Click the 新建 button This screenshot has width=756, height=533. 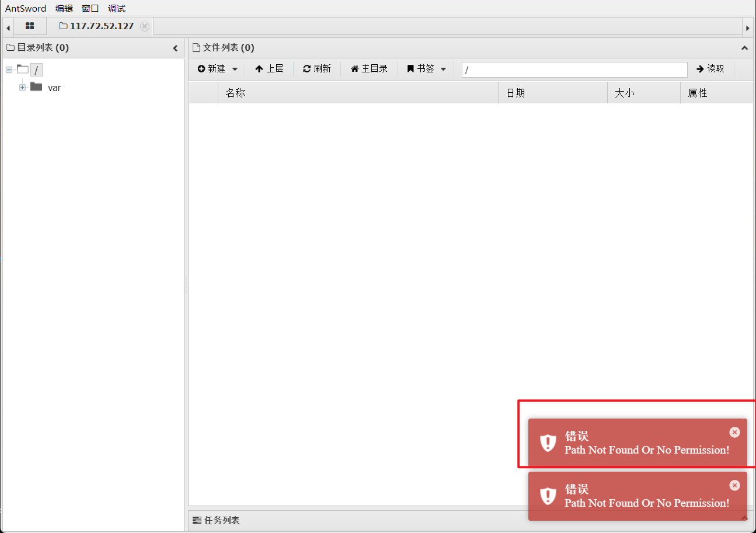(x=211, y=69)
